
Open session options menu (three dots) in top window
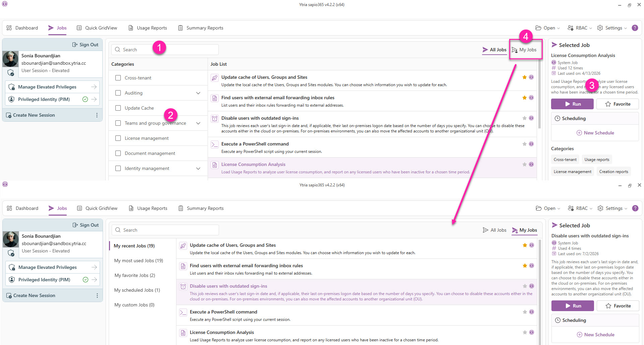point(97,115)
